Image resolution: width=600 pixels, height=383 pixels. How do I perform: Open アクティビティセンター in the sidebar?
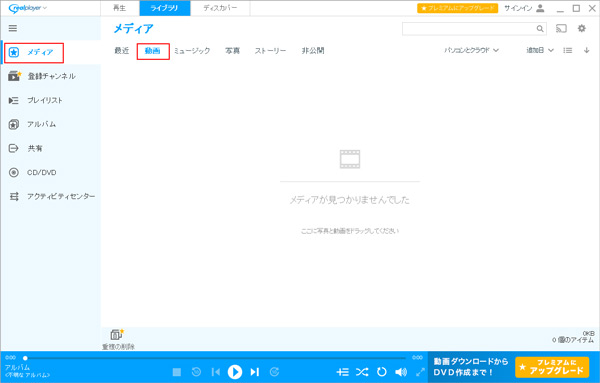[51, 197]
